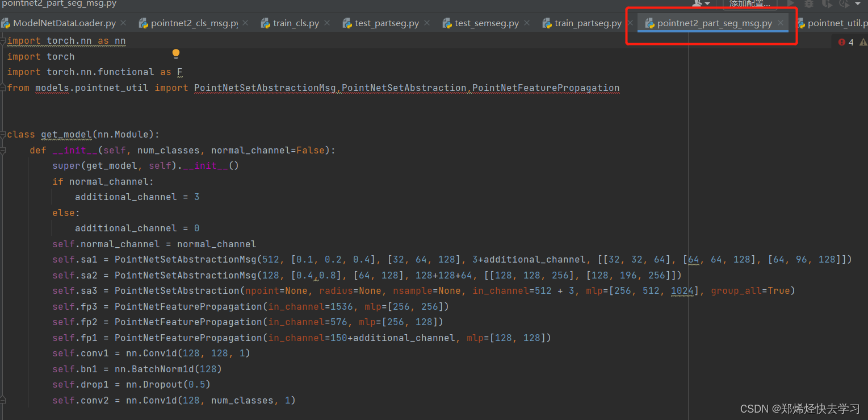Click PointNetFeaturePropagation in the import statement

[x=546, y=88]
